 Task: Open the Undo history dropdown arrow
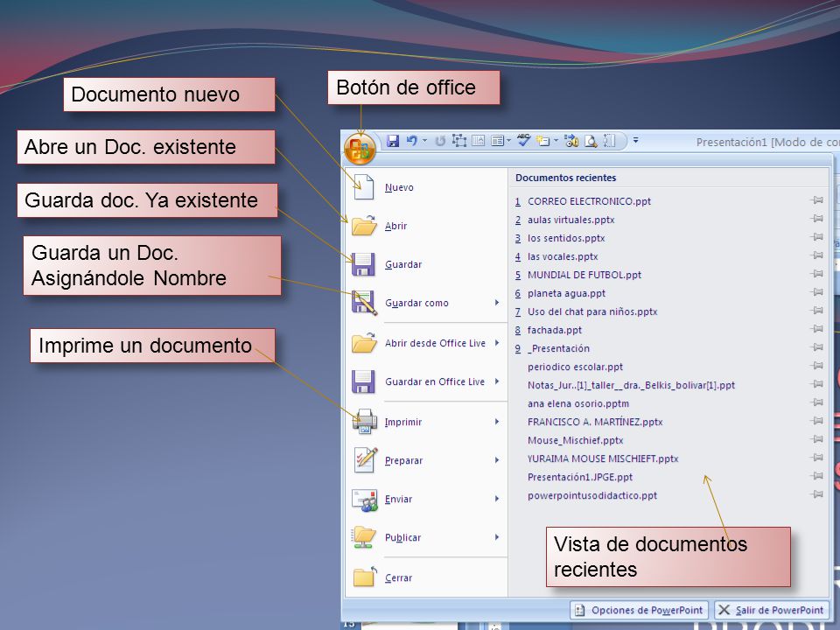(425, 141)
